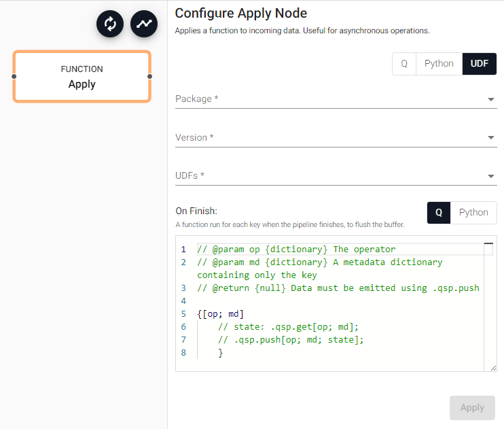The width and height of the screenshot is (504, 429).
Task: Click the Configure Apply Node heading
Action: pyautogui.click(x=240, y=14)
